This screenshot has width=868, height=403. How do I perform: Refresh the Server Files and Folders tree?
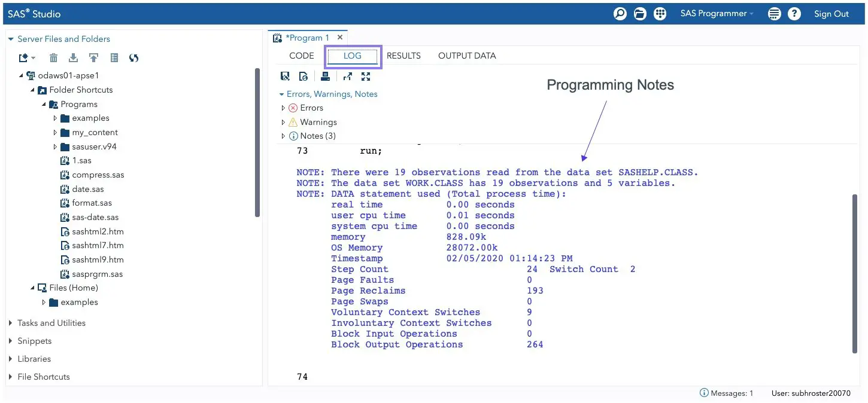pyautogui.click(x=134, y=58)
